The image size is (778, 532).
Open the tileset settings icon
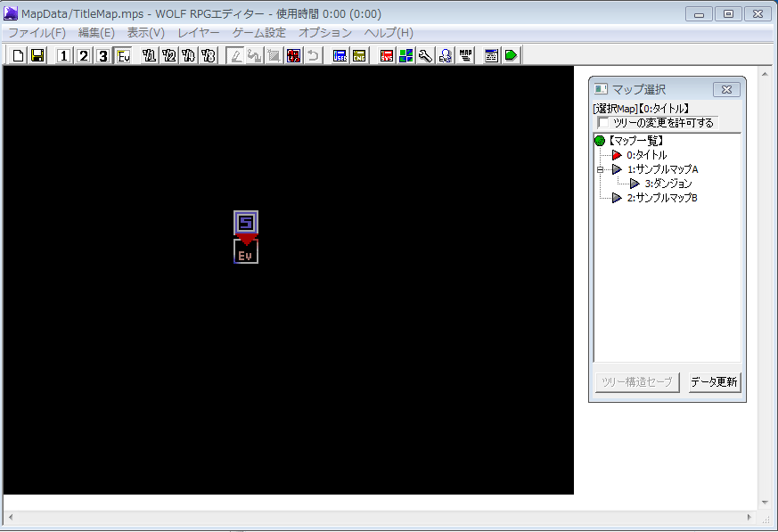(x=405, y=55)
